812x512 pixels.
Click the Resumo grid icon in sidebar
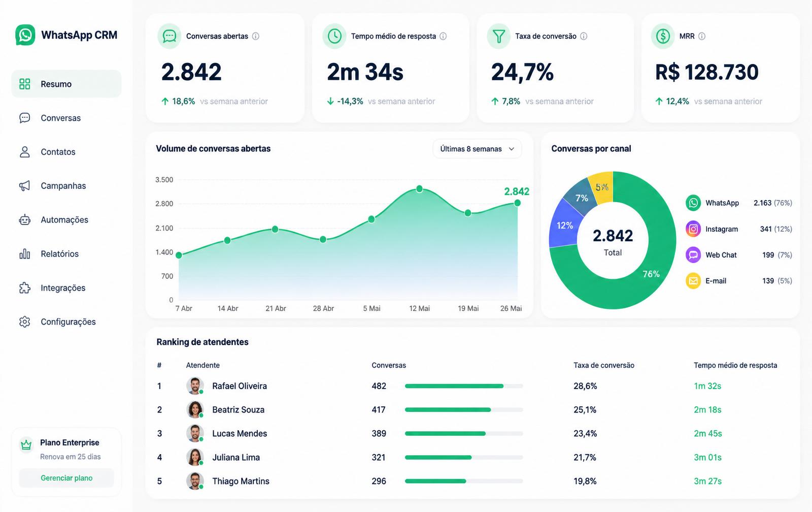(24, 84)
